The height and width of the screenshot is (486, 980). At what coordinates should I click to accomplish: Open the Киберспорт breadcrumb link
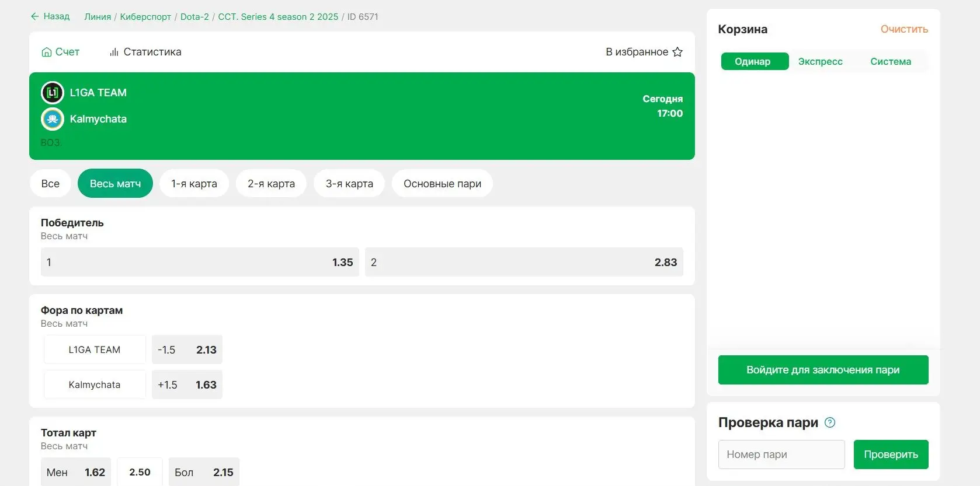(x=145, y=17)
